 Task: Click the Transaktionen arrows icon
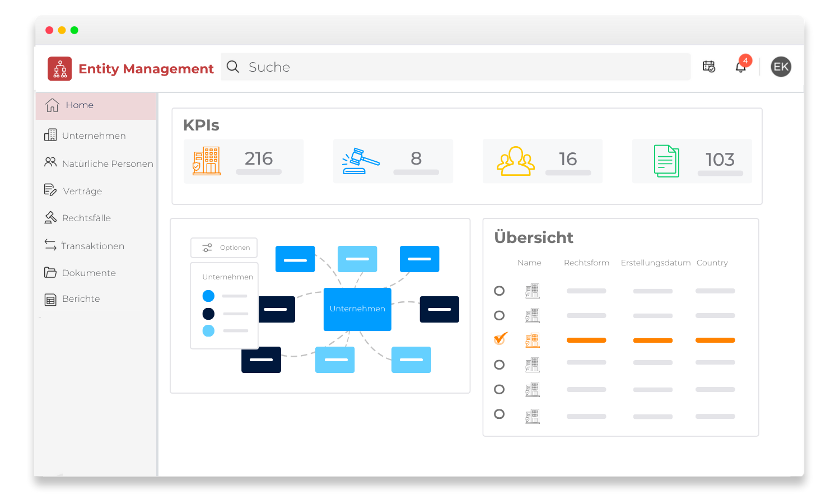click(50, 245)
